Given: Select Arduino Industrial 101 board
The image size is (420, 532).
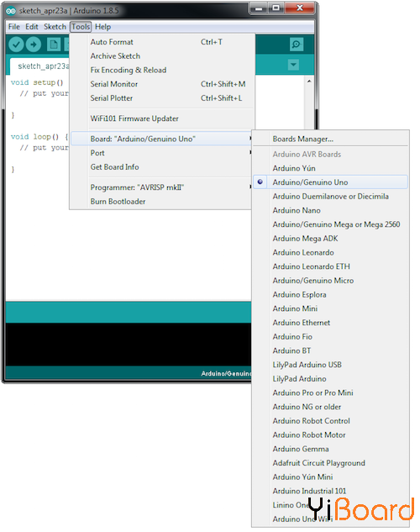Looking at the screenshot, I should 330,491.
